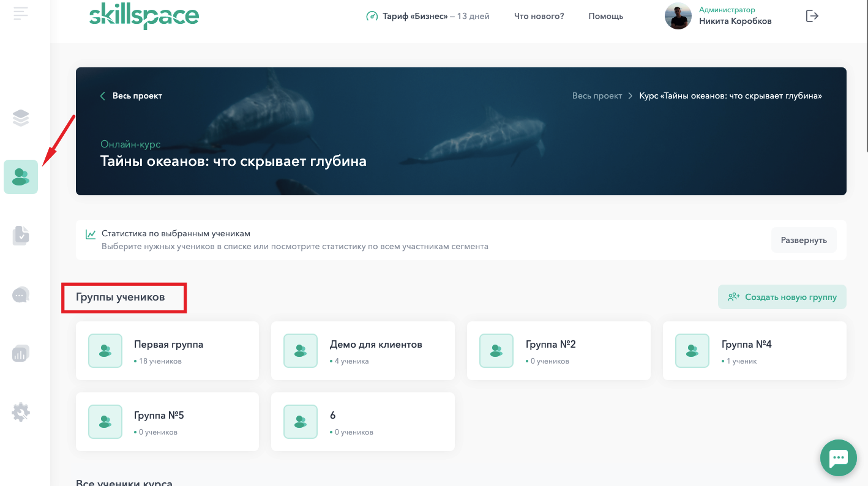Open the settings gear icon in sidebar

pyautogui.click(x=21, y=412)
